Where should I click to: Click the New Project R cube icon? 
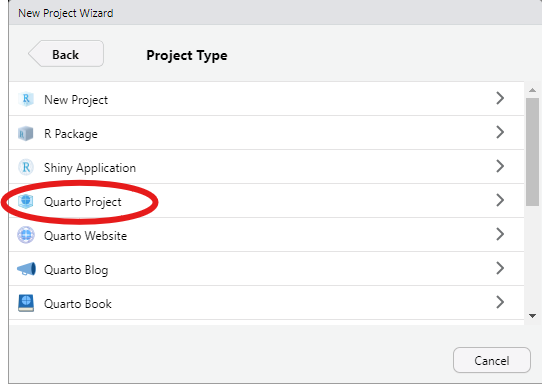pyautogui.click(x=26, y=99)
